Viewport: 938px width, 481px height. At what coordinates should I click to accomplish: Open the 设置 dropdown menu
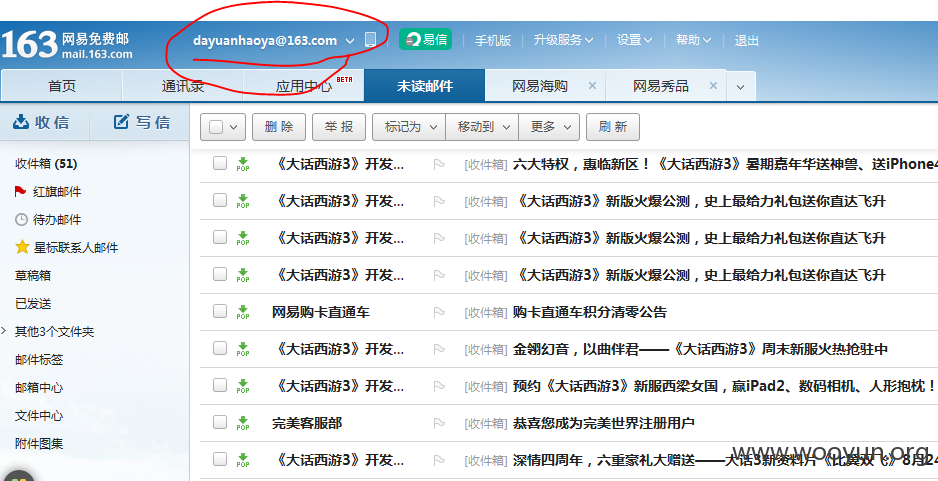(x=634, y=40)
